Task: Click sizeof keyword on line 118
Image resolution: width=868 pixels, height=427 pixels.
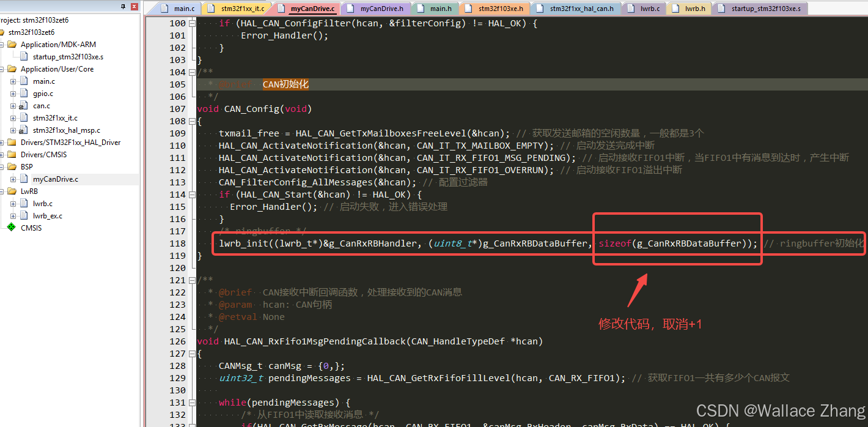Action: tap(615, 243)
